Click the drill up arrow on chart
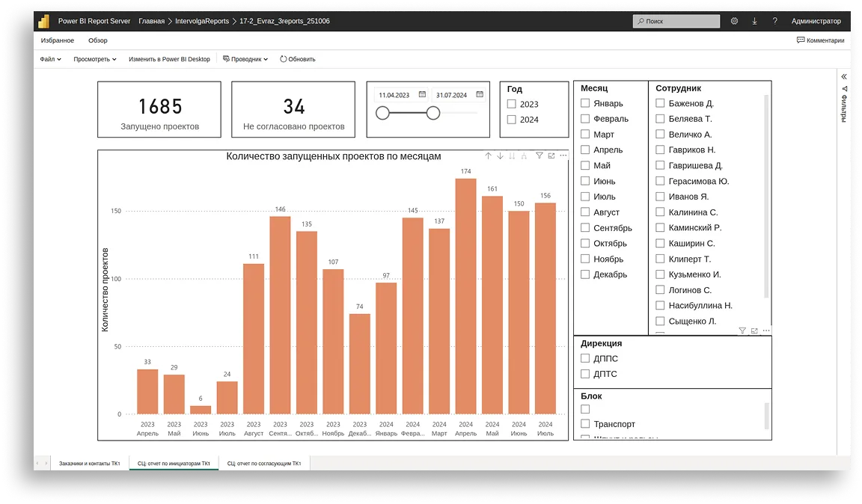The image size is (862, 504). pos(488,156)
